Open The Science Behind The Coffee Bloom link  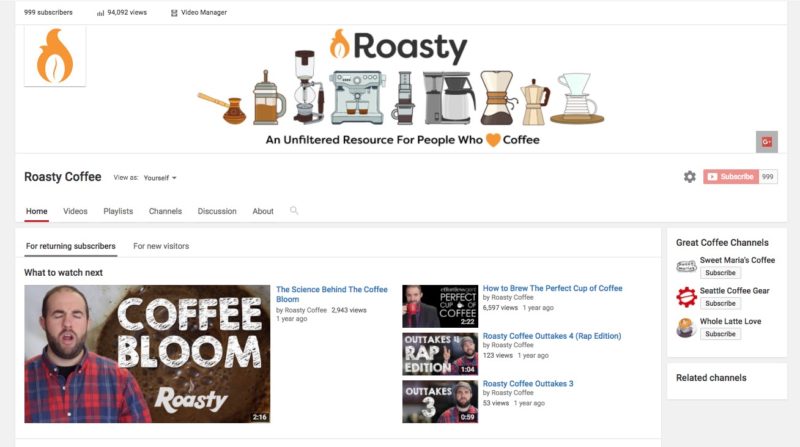332,294
